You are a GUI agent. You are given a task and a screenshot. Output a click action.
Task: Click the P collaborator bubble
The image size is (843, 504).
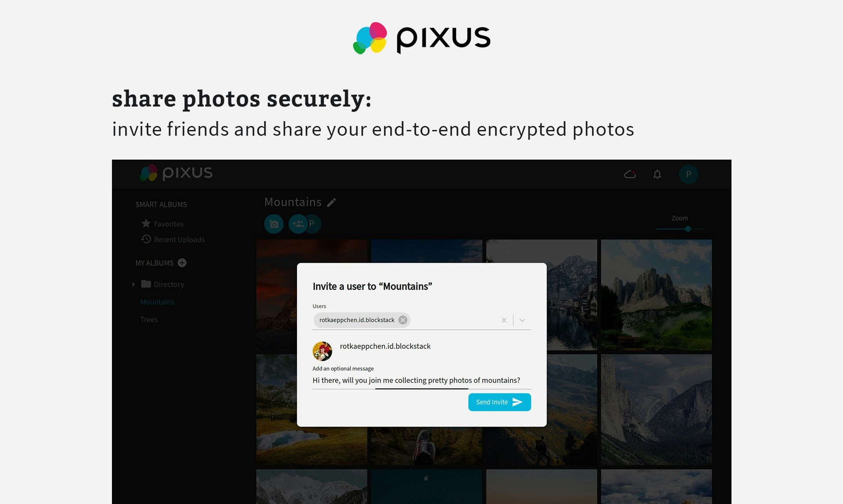[x=313, y=224]
